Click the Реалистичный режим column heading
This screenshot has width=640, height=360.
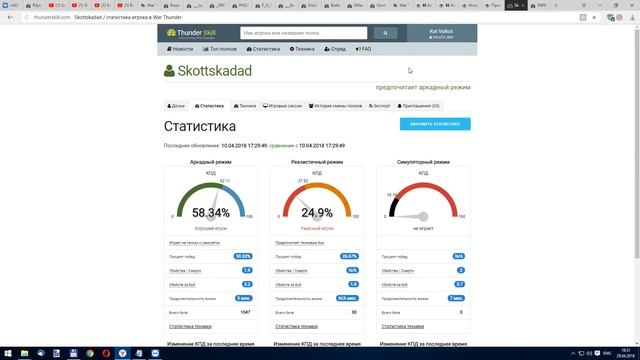click(317, 162)
